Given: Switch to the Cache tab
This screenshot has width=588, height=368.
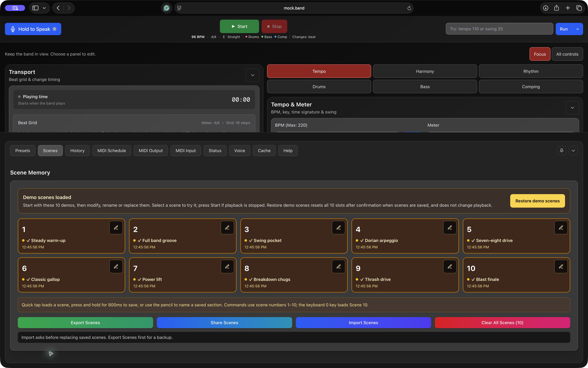Looking at the screenshot, I should pyautogui.click(x=264, y=151).
